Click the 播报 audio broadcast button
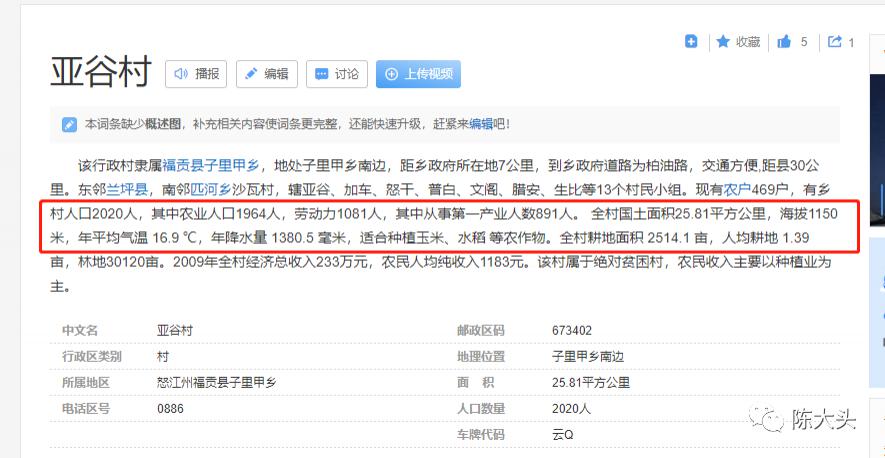Viewport: 885px width, 458px height. click(x=196, y=74)
